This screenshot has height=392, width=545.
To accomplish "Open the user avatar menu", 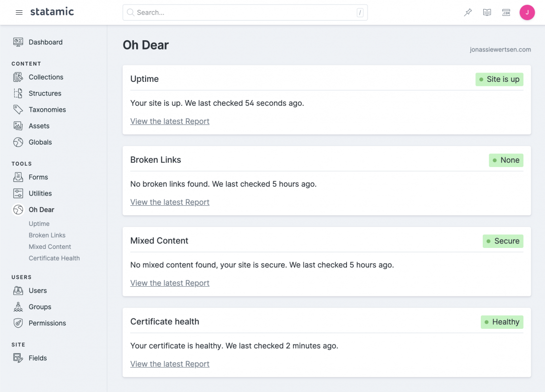I will [527, 12].
